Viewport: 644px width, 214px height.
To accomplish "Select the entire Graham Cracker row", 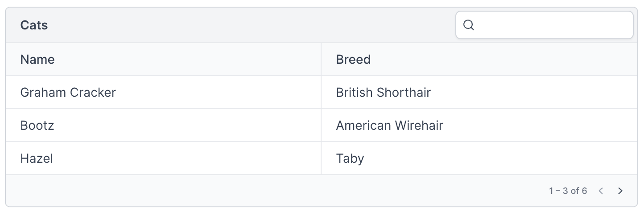I will click(x=322, y=92).
